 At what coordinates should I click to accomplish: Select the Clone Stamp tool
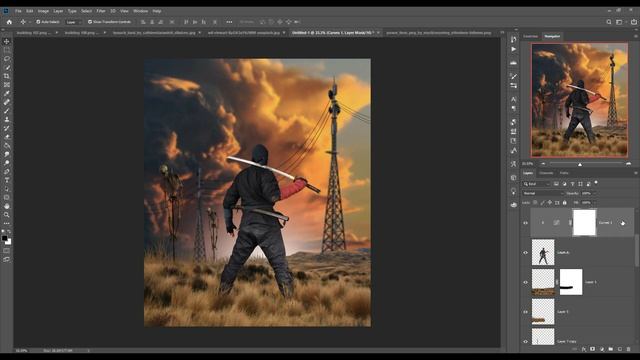point(7,120)
